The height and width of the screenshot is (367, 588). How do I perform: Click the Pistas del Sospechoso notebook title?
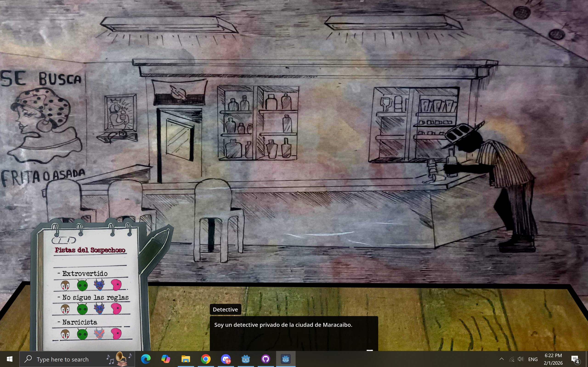(90, 250)
